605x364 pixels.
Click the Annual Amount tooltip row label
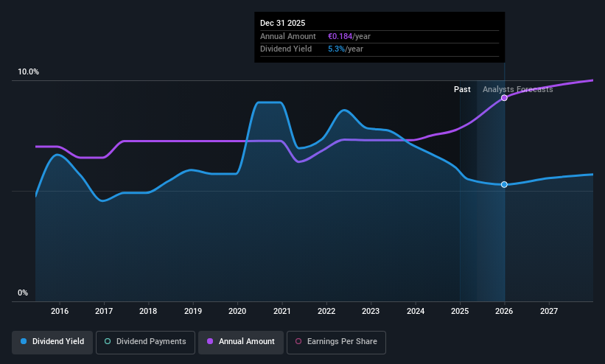click(x=288, y=36)
